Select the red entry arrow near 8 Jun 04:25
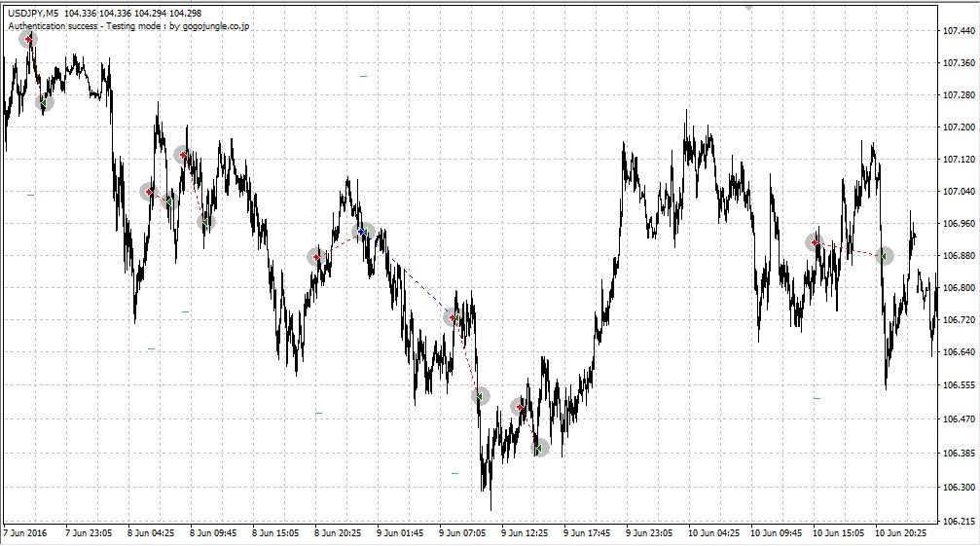 pyautogui.click(x=149, y=192)
